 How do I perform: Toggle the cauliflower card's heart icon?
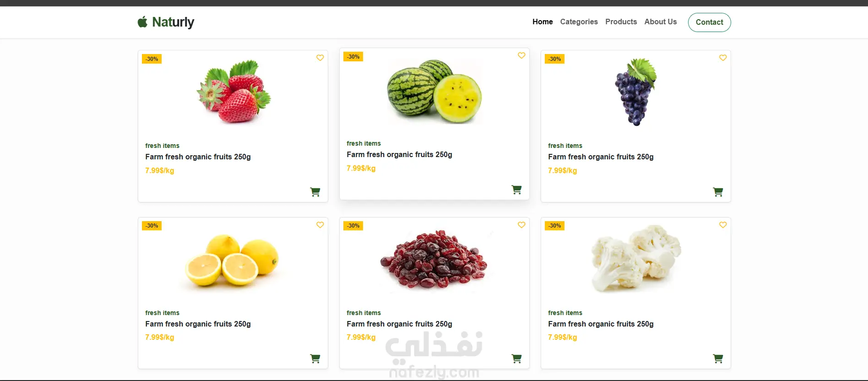pyautogui.click(x=723, y=225)
